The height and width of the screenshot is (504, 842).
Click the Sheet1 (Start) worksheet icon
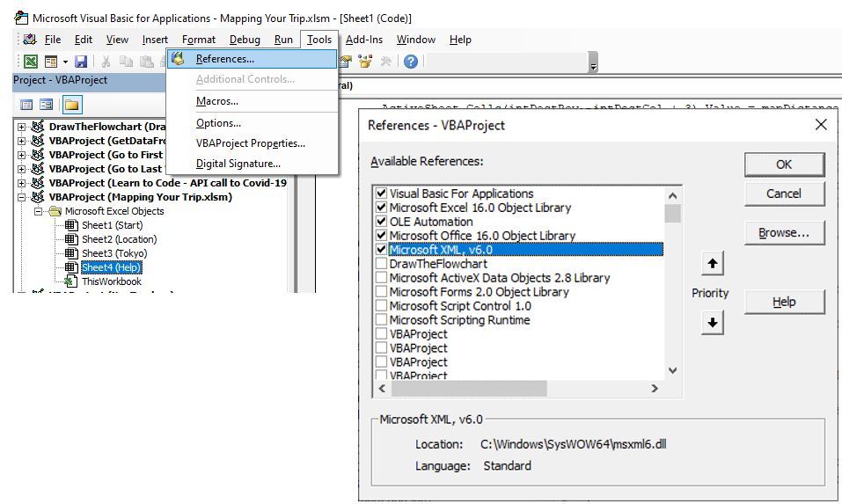pyautogui.click(x=71, y=225)
